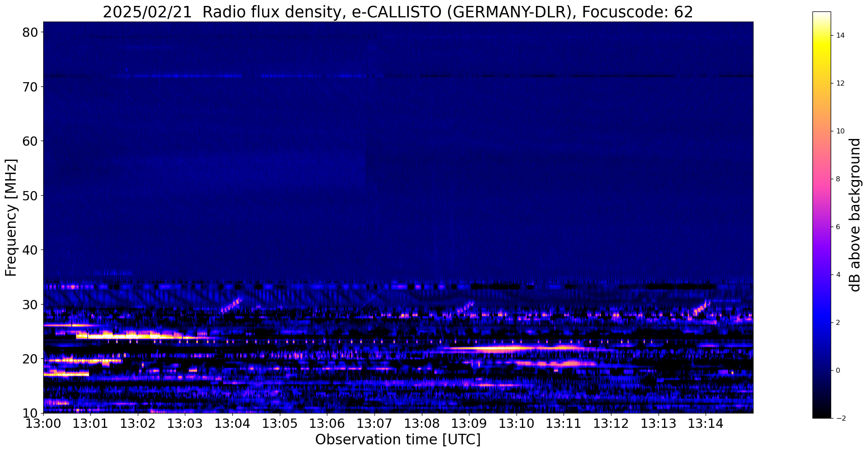
Task: Click the 13:12 time tick label
Action: click(611, 423)
